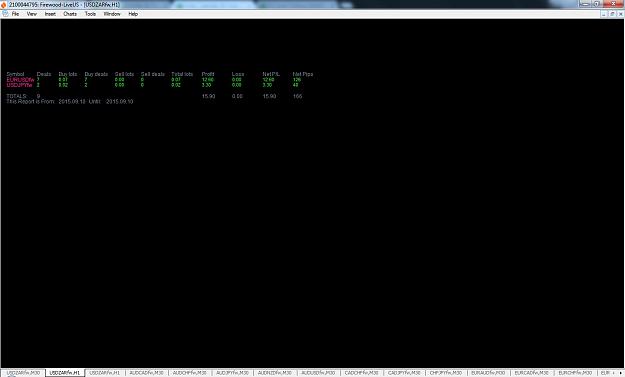625x377 pixels.
Task: Switch to the USDZARfw,M30 chart tab
Action: [23, 373]
